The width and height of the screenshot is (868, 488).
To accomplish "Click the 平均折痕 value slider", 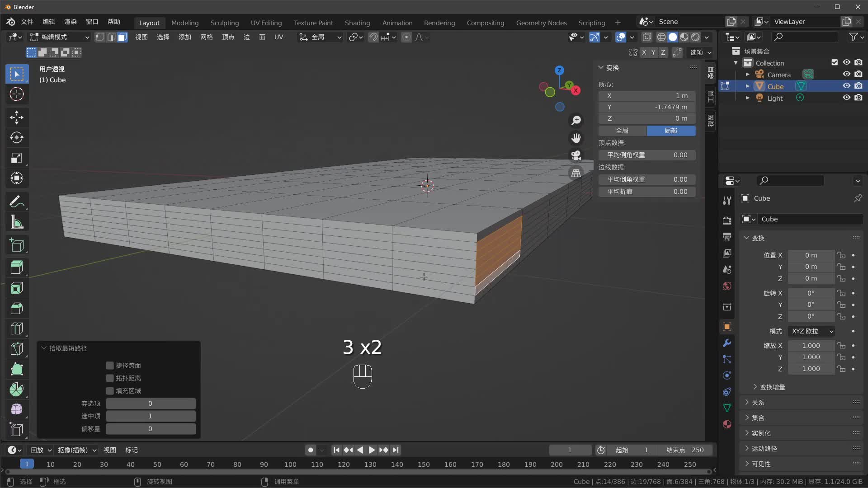I will coord(647,192).
